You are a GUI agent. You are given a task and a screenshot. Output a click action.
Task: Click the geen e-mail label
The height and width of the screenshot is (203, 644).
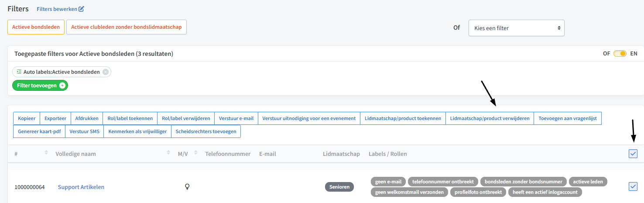(x=388, y=181)
